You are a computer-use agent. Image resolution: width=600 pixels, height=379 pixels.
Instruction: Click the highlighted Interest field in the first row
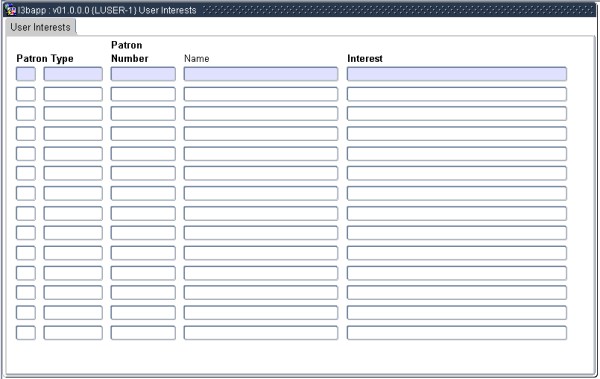457,74
